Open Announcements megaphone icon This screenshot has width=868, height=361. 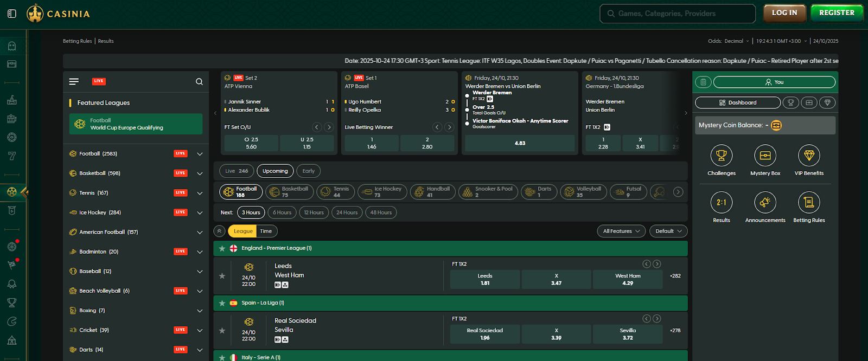tap(765, 202)
